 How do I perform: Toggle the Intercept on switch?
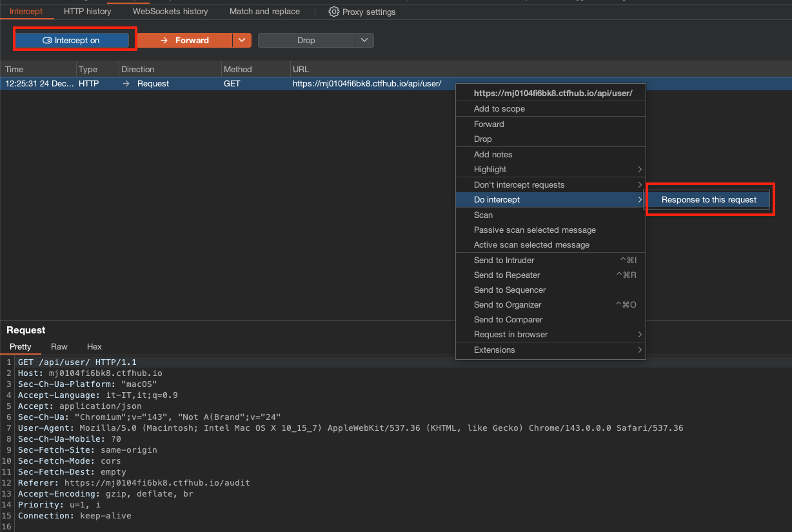(71, 40)
